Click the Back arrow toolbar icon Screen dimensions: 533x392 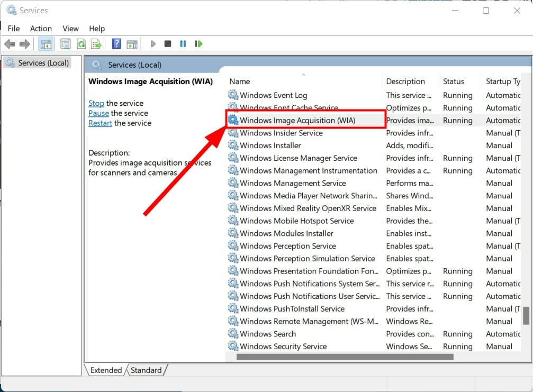pyautogui.click(x=10, y=44)
